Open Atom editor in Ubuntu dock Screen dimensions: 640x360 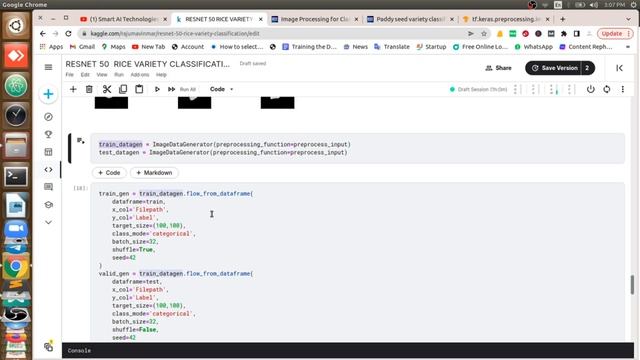[x=16, y=86]
